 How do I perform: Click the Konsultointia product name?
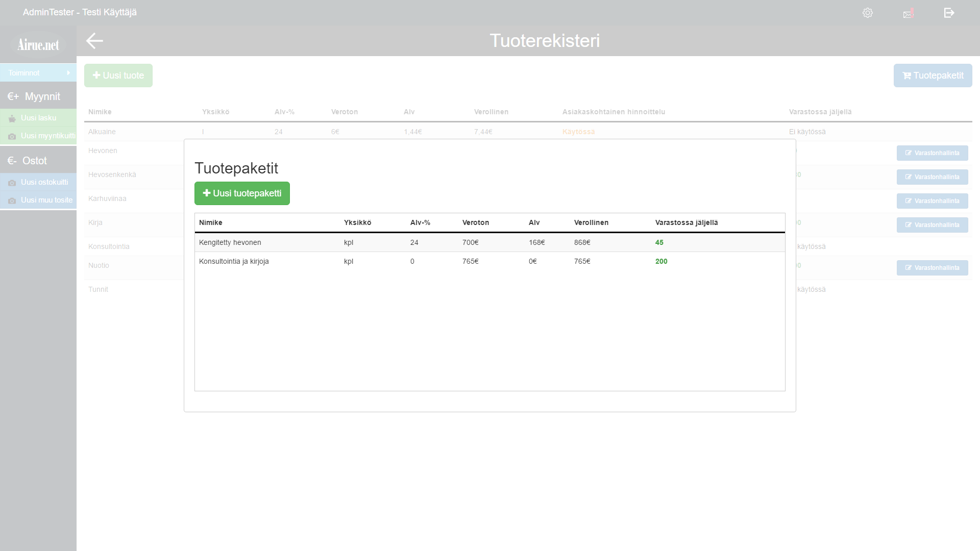point(109,246)
